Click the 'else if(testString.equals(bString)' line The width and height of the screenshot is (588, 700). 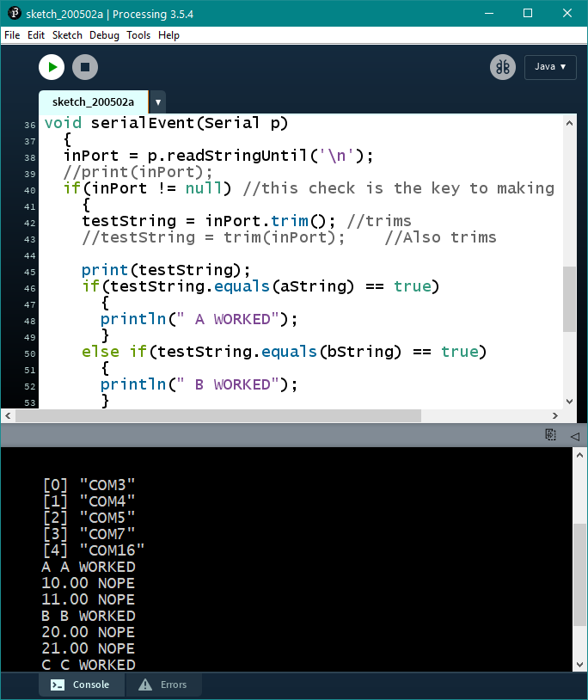pos(284,352)
